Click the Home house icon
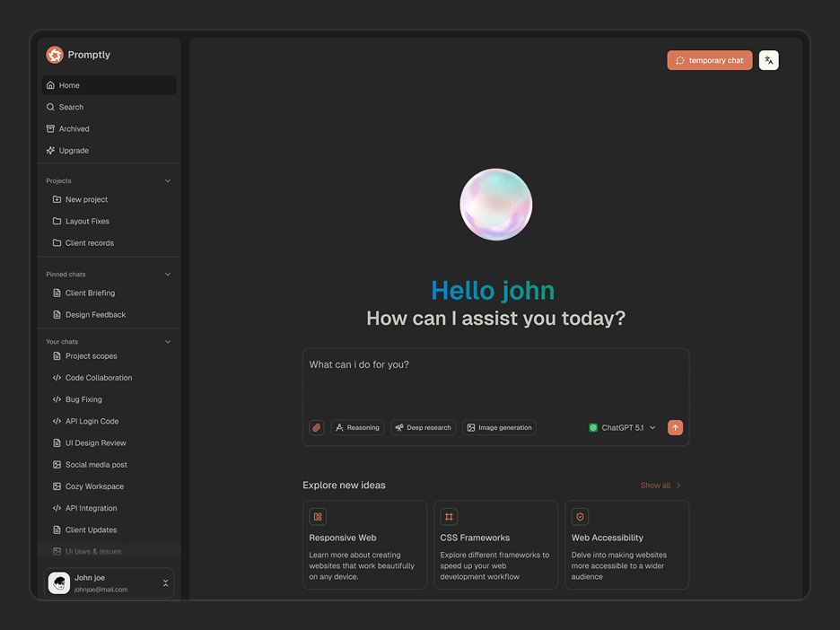840x630 pixels. [x=50, y=85]
